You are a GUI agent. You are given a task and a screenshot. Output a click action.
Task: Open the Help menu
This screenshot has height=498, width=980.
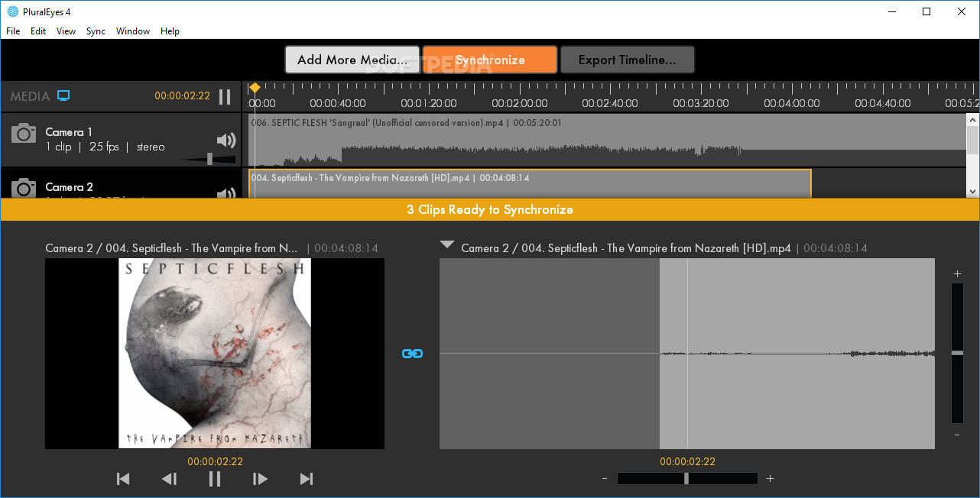(x=170, y=31)
